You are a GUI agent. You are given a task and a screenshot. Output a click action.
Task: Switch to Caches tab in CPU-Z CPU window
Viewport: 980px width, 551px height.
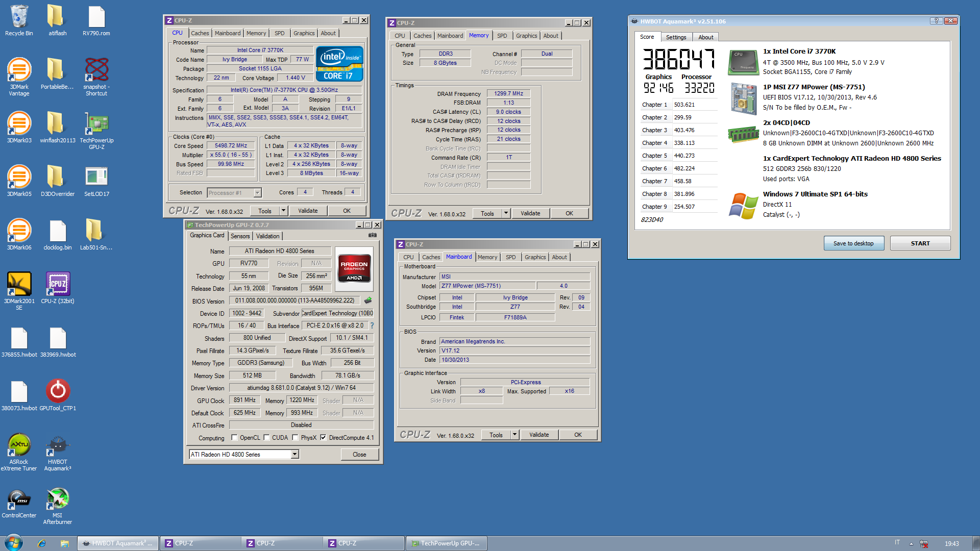click(x=200, y=33)
